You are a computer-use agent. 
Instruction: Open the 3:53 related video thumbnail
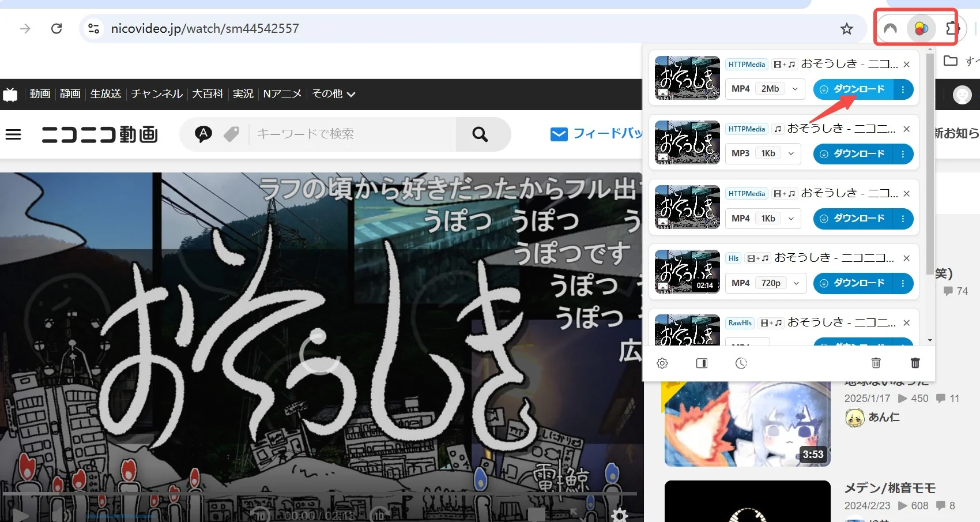click(747, 424)
